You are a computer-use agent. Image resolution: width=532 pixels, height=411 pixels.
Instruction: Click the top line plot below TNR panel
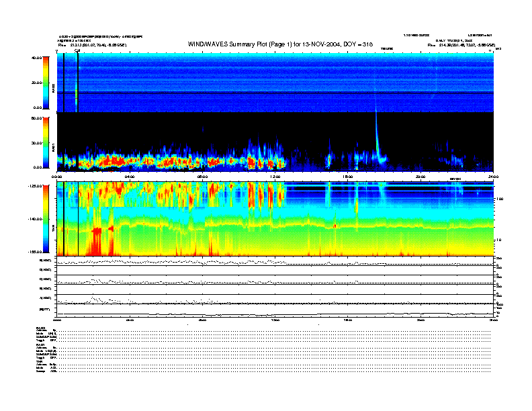coord(275,262)
